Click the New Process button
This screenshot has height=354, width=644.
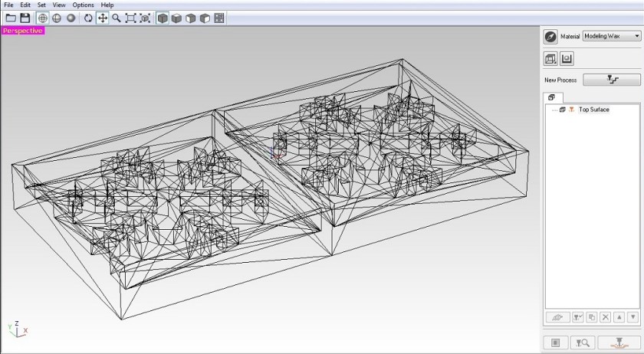point(611,80)
